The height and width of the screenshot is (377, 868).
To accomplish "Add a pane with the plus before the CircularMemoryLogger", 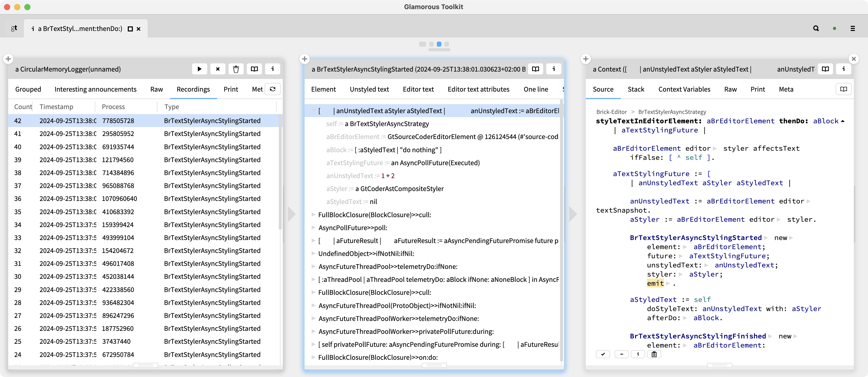I will pos(8,59).
